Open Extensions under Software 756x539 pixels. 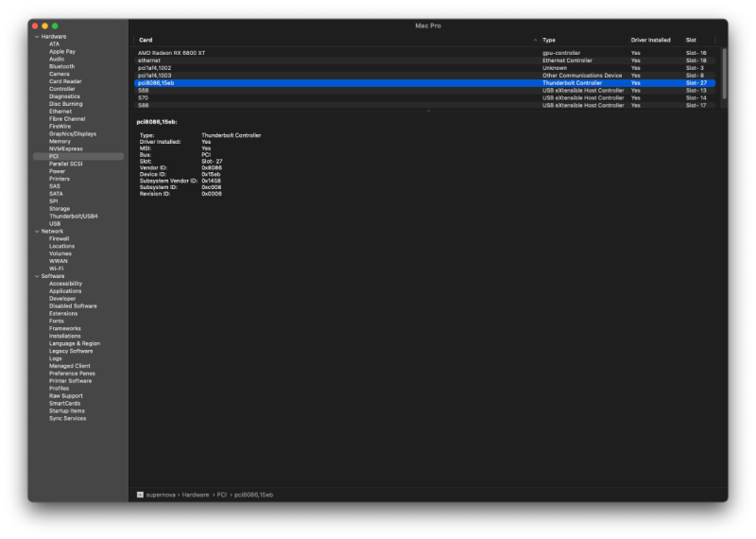click(63, 314)
